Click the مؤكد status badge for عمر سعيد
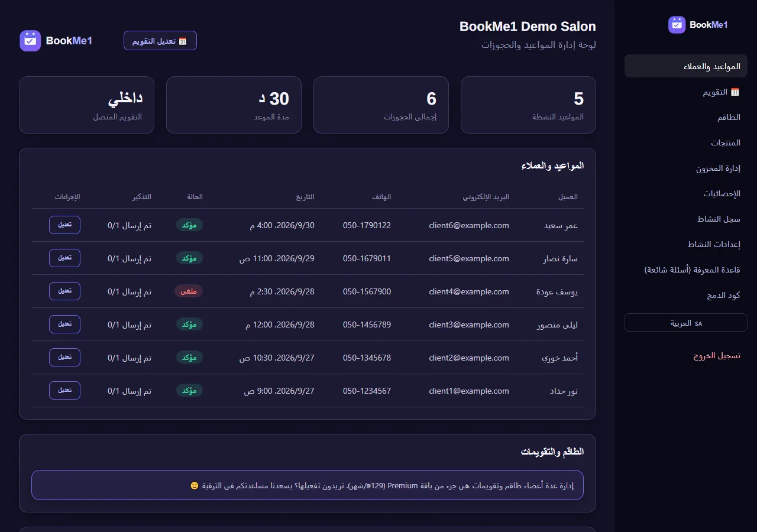757x532 pixels. click(189, 225)
